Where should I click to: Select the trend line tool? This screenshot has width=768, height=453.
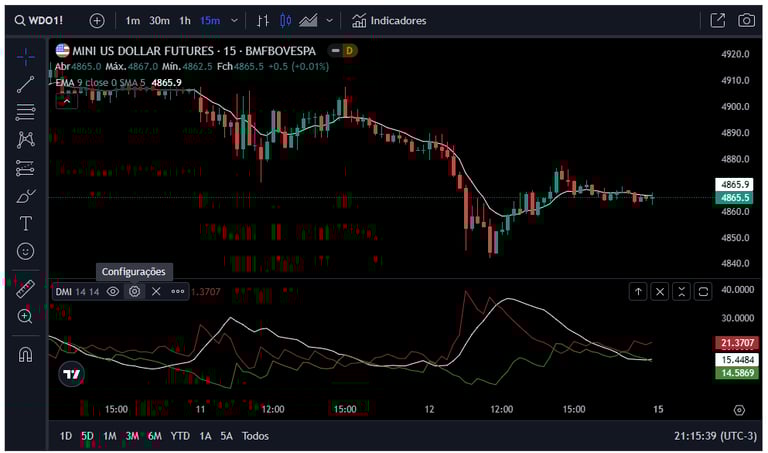(x=25, y=85)
